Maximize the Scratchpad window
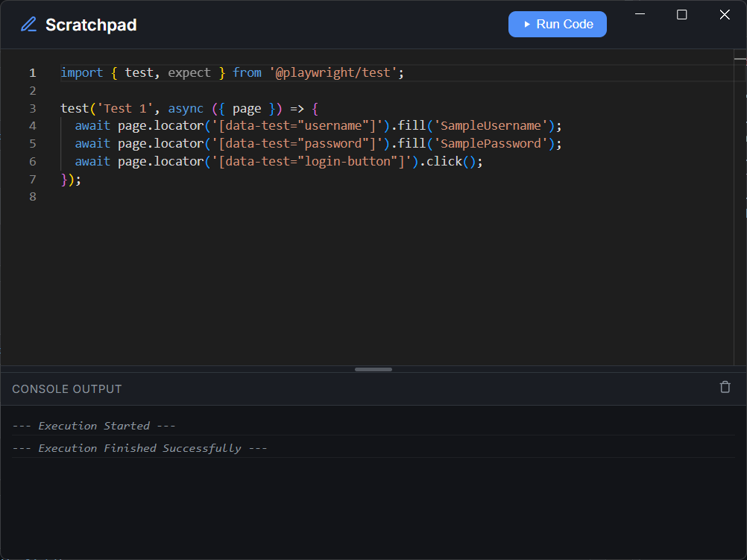 681,15
